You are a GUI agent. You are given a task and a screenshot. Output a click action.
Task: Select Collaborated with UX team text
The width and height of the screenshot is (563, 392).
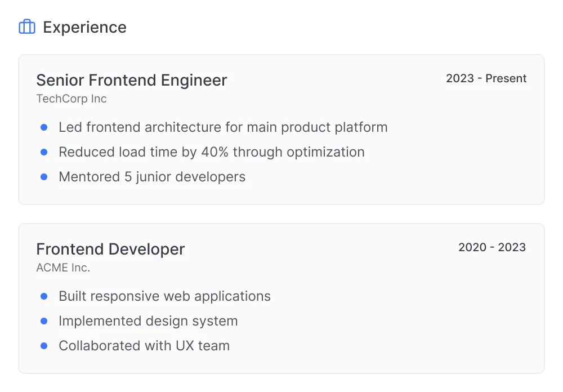coord(144,346)
